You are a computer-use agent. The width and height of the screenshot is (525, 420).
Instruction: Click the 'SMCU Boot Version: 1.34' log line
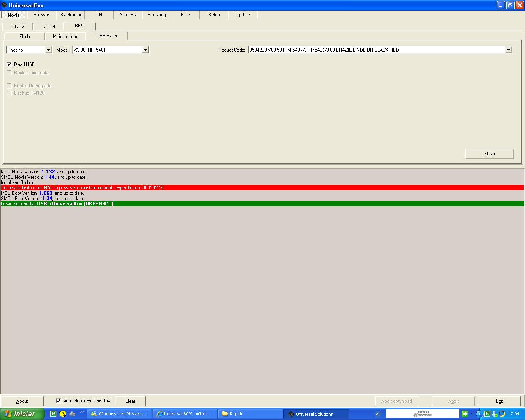(x=42, y=199)
